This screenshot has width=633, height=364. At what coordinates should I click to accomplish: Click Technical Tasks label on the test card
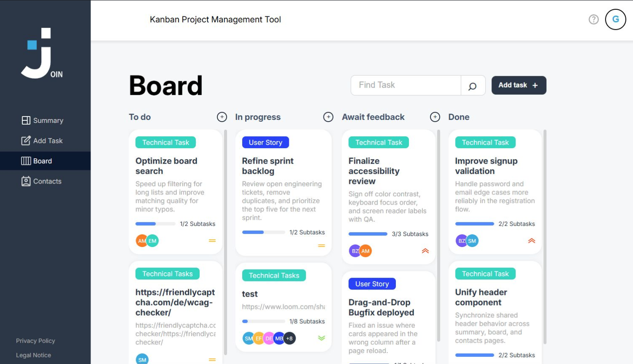click(274, 275)
